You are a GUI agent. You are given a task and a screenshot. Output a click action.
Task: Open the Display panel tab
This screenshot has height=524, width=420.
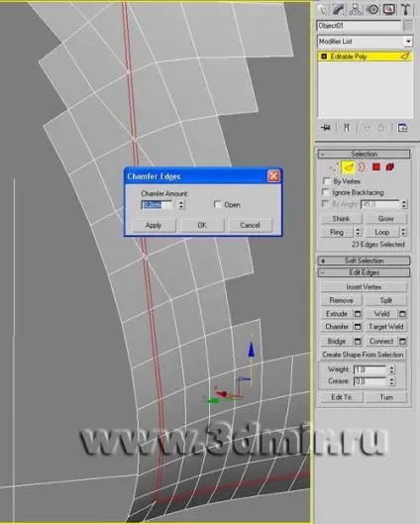389,9
